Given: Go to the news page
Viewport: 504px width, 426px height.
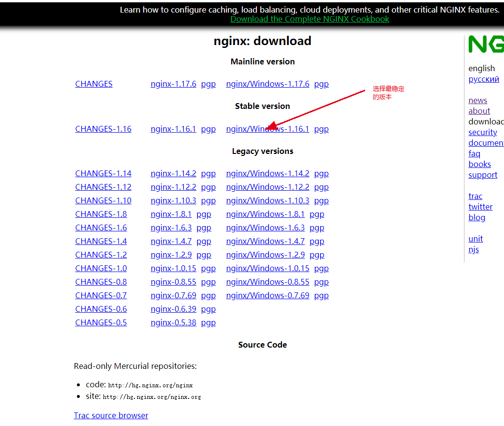Looking at the screenshot, I should point(478,100).
